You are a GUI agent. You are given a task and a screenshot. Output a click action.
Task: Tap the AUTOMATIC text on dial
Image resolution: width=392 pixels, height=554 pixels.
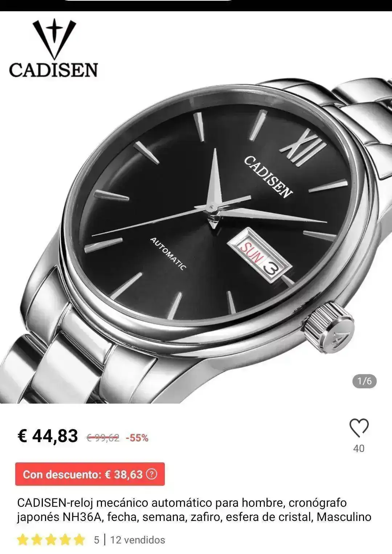click(168, 254)
